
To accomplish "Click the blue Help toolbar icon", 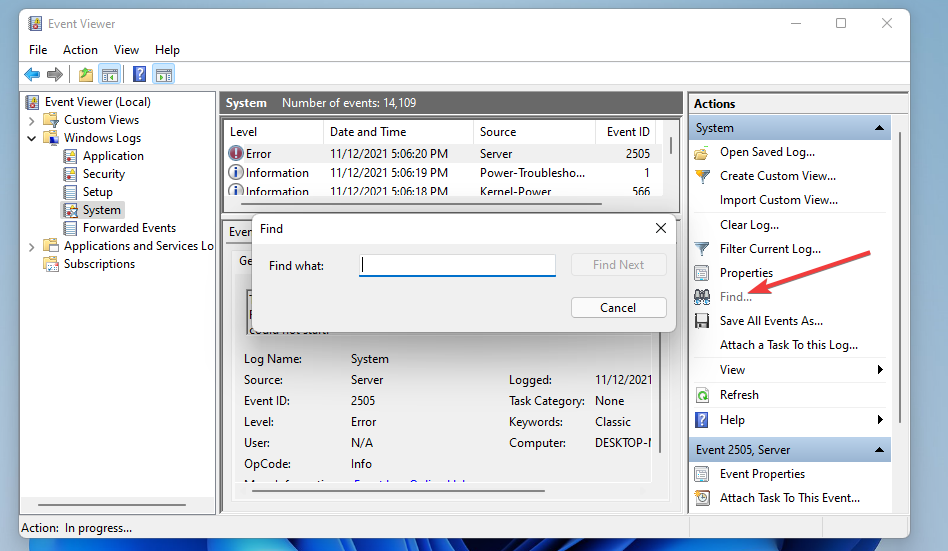I will click(139, 74).
